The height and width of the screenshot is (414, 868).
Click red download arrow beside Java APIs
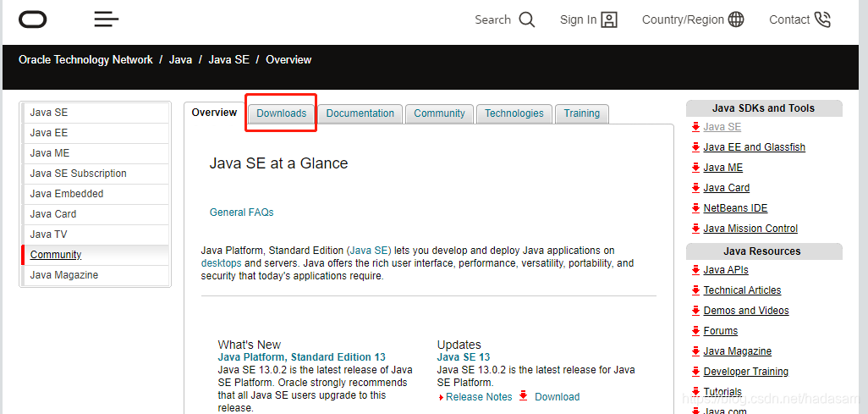point(696,270)
